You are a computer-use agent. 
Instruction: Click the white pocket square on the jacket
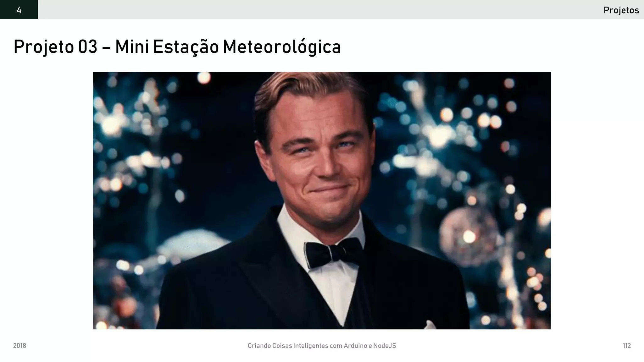(431, 325)
